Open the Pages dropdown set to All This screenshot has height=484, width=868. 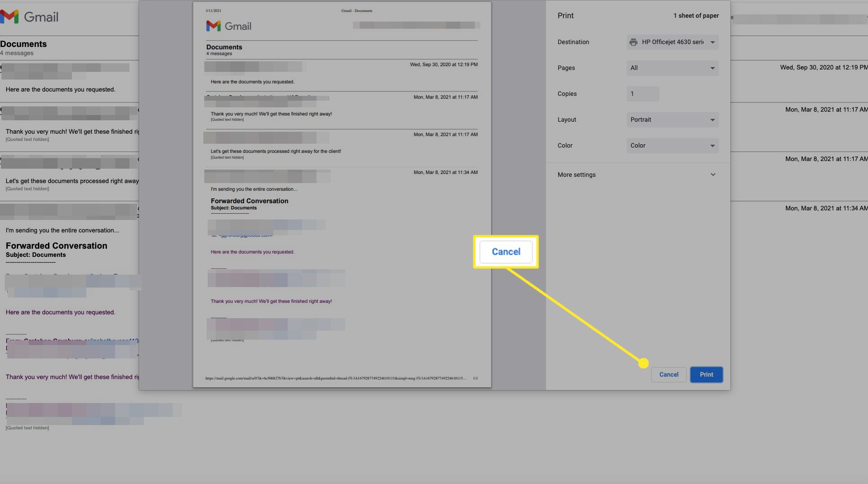[672, 68]
